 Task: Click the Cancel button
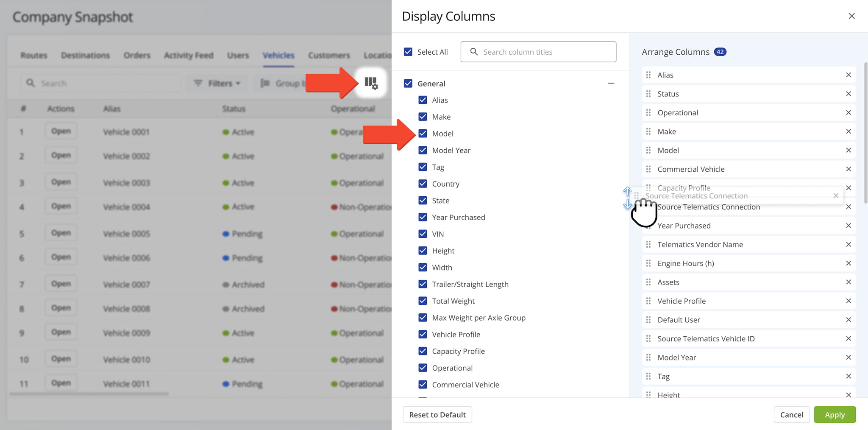click(792, 415)
